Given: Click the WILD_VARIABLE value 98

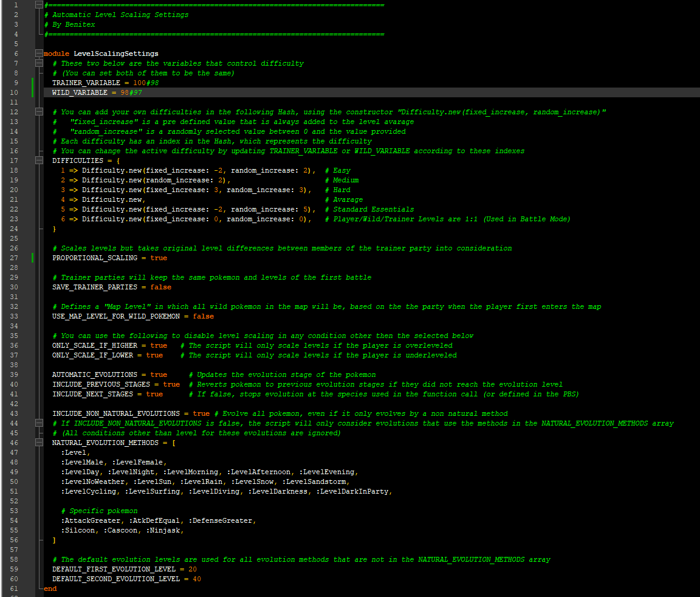Looking at the screenshot, I should coord(125,92).
